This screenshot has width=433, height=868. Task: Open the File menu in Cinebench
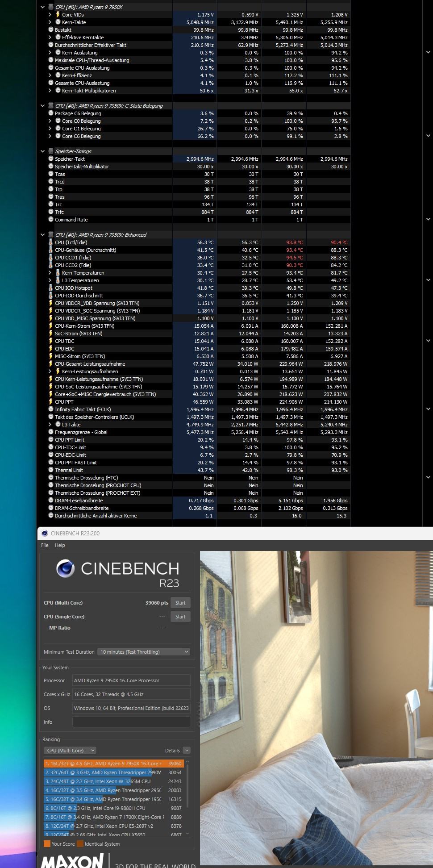[45, 545]
